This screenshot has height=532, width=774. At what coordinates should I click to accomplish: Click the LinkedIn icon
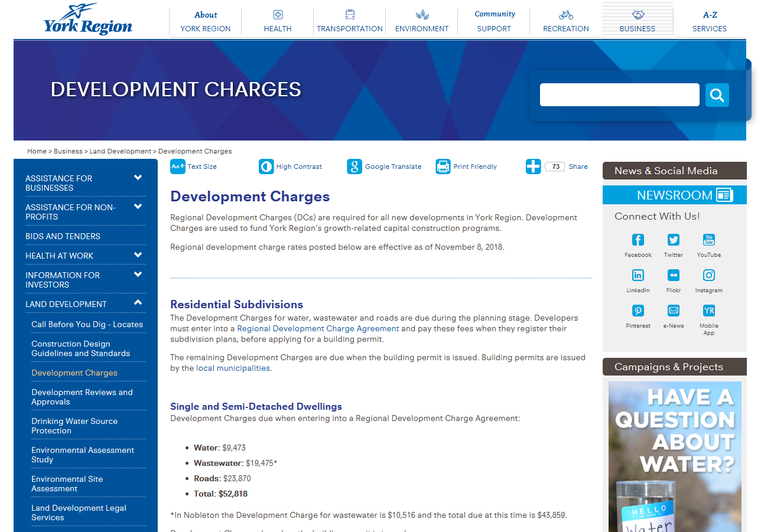[638, 275]
